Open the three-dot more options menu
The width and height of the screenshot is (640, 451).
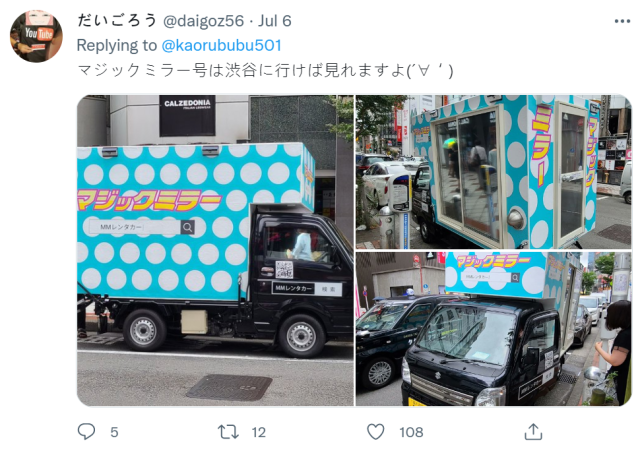622,21
